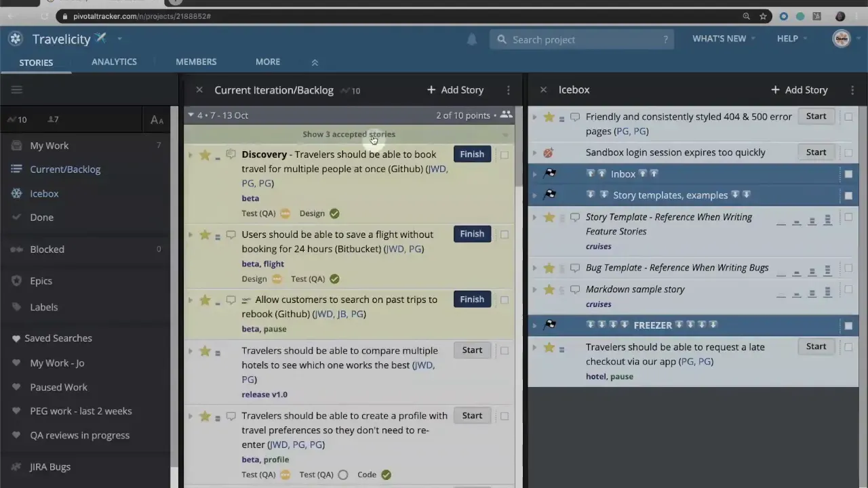This screenshot has height=488, width=868.
Task: Click the members count icon showing 7
Action: pyautogui.click(x=54, y=119)
